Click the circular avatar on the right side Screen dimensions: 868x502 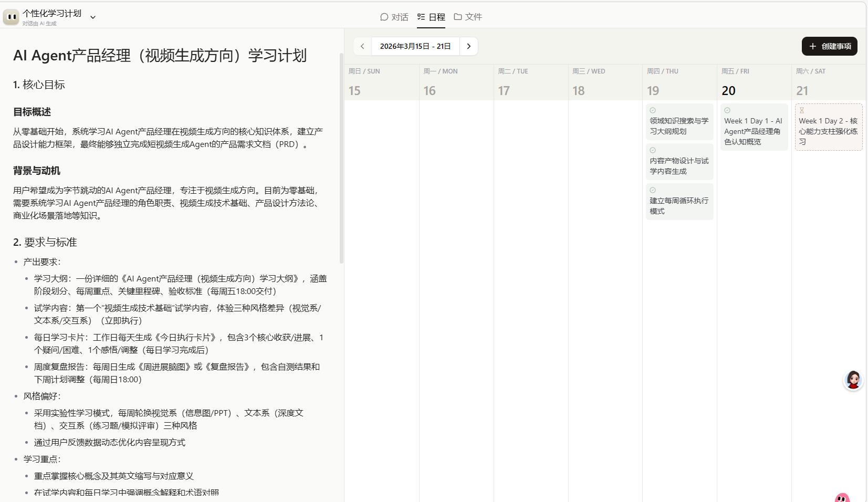(x=853, y=380)
